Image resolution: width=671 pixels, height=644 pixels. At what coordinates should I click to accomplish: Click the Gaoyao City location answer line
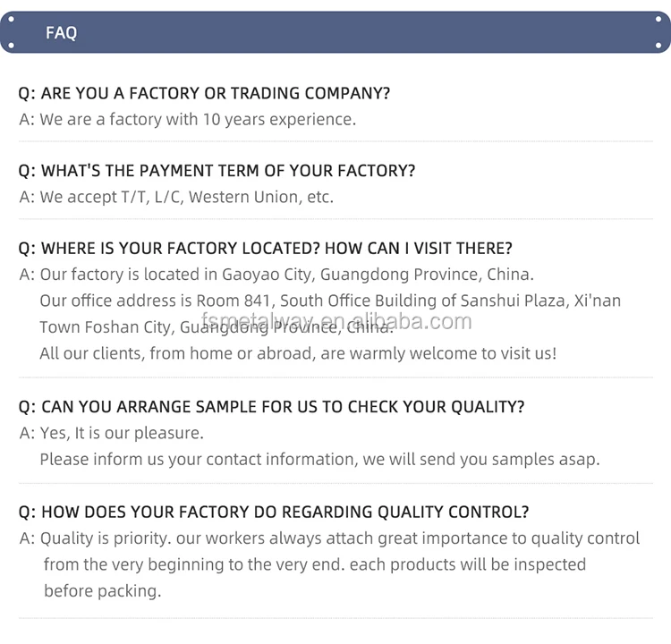pos(277,275)
